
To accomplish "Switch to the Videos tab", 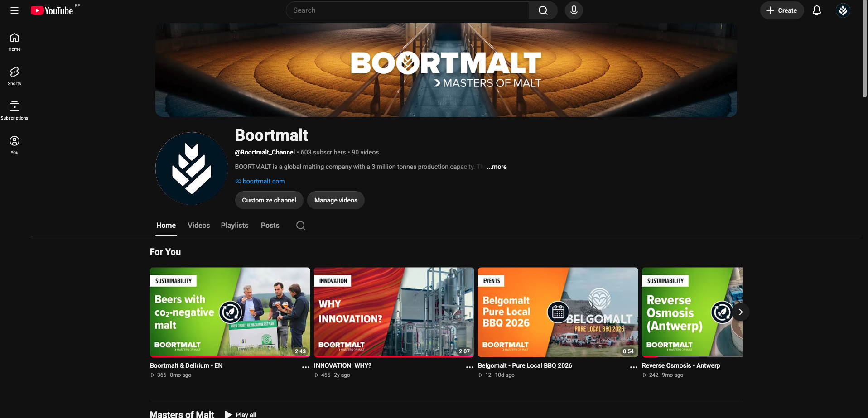I will pos(199,226).
